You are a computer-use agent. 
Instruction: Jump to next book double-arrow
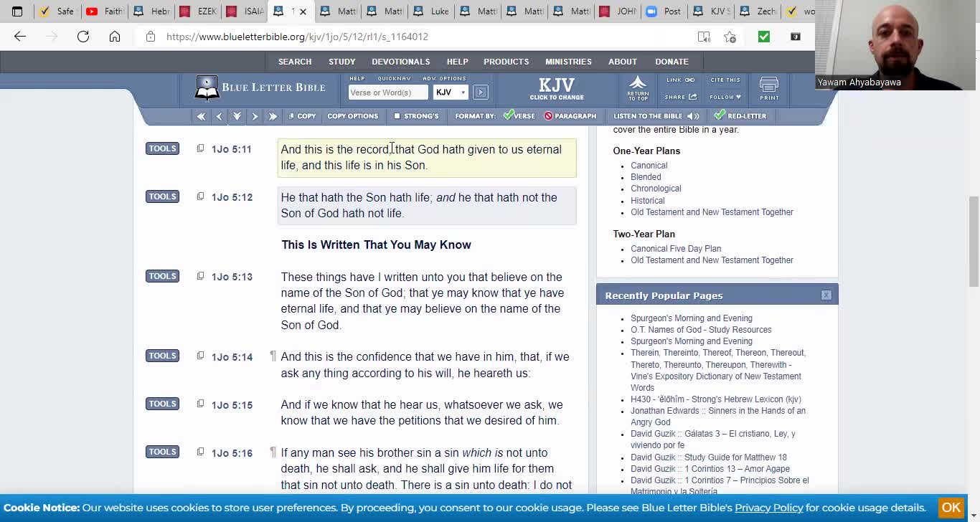(x=273, y=116)
